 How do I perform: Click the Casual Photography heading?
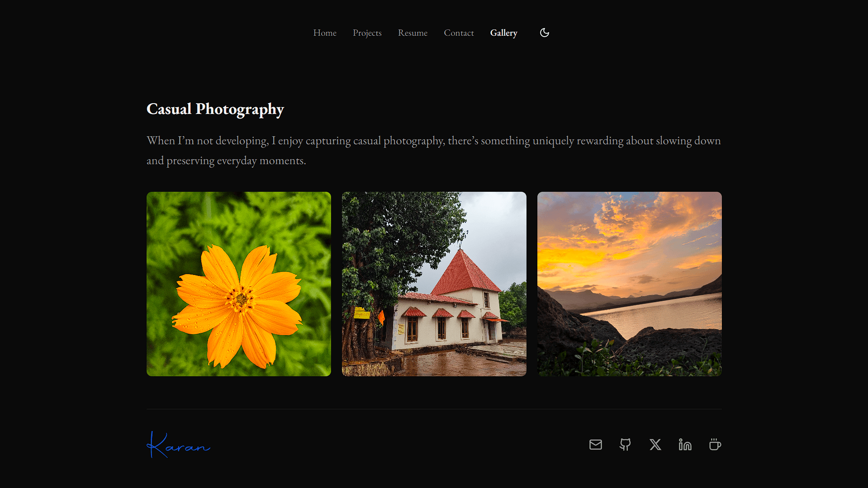(215, 109)
